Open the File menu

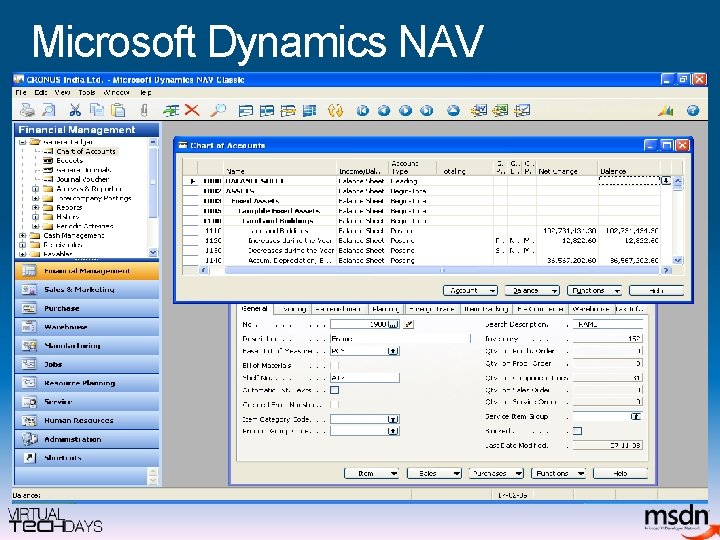pos(21,92)
